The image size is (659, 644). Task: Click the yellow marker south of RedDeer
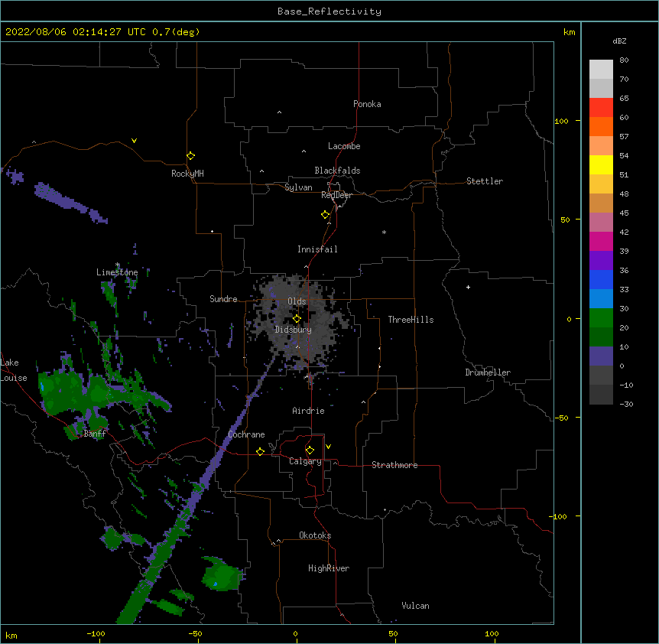(x=325, y=215)
